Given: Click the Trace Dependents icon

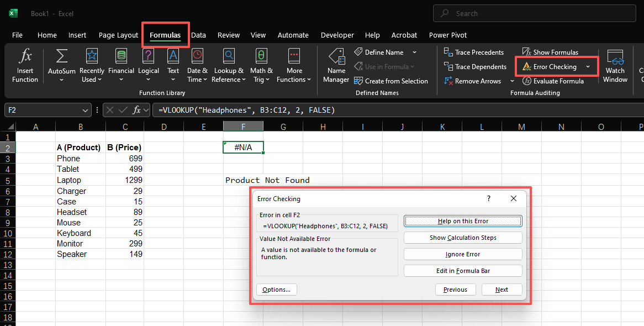Looking at the screenshot, I should pos(475,66).
